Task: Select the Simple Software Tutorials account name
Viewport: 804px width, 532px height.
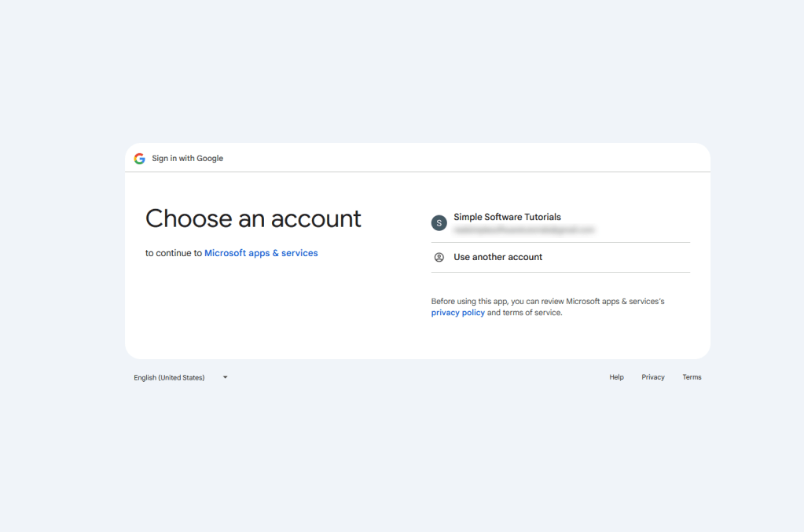Action: pyautogui.click(x=507, y=217)
